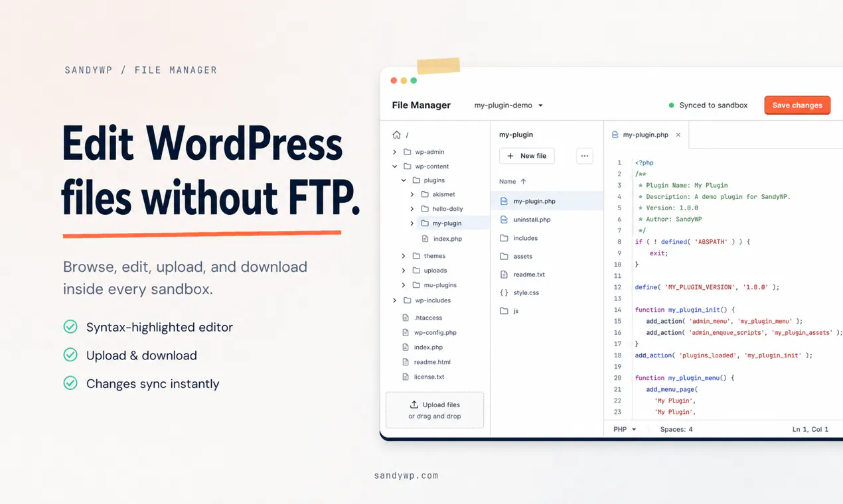843x504 pixels.
Task: Click the add_menu_page( code line
Action: (x=672, y=389)
